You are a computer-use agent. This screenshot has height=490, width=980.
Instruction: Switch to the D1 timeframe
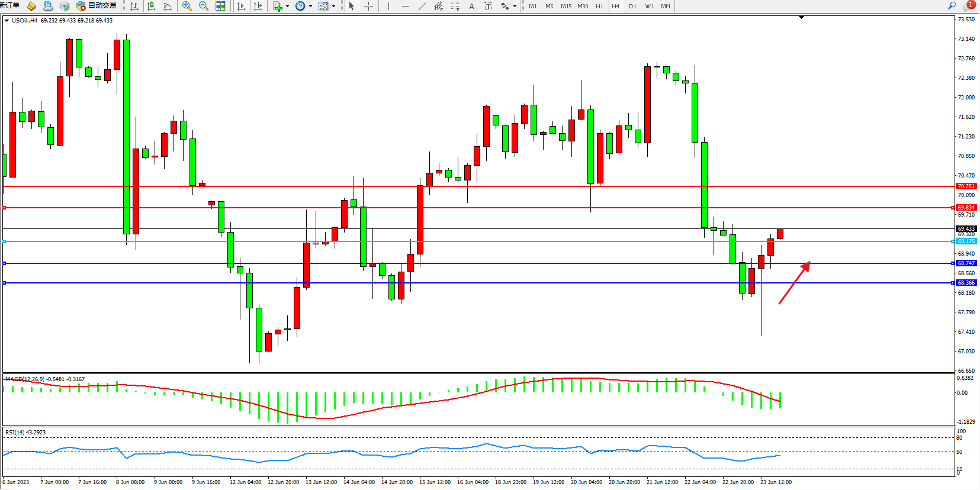tap(632, 6)
